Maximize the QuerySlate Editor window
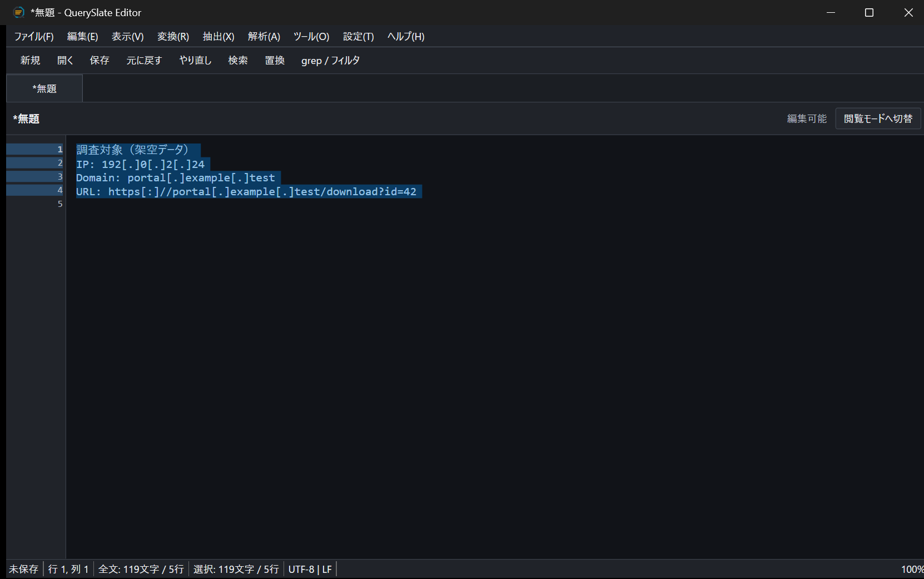This screenshot has height=579, width=924. 870,12
